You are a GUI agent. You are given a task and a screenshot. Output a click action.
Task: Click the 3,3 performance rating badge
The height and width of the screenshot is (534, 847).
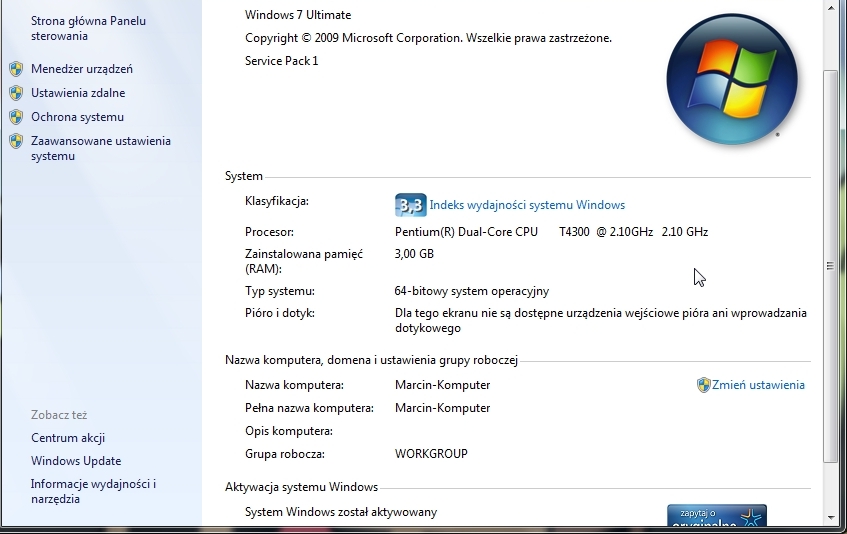coord(411,205)
